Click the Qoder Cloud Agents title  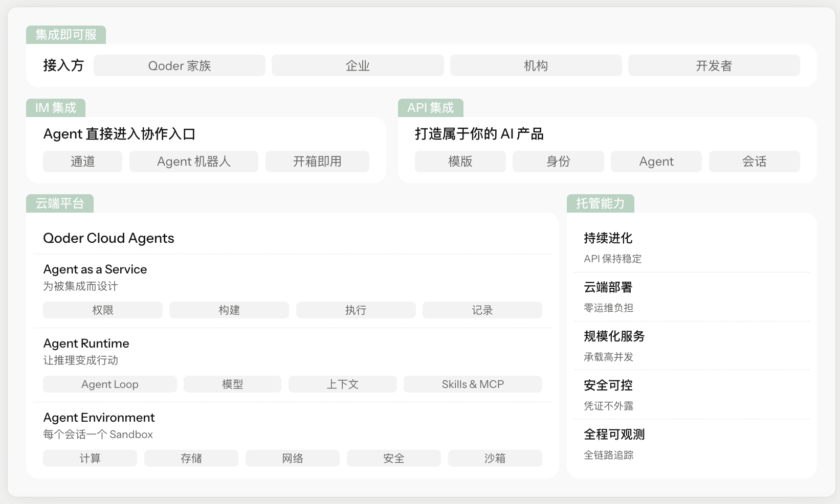pyautogui.click(x=108, y=238)
